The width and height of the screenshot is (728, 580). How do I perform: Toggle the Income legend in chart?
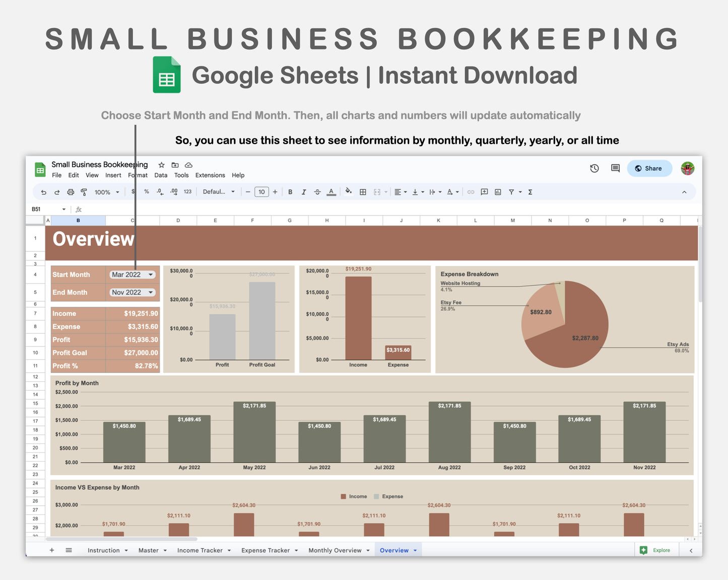pyautogui.click(x=354, y=496)
